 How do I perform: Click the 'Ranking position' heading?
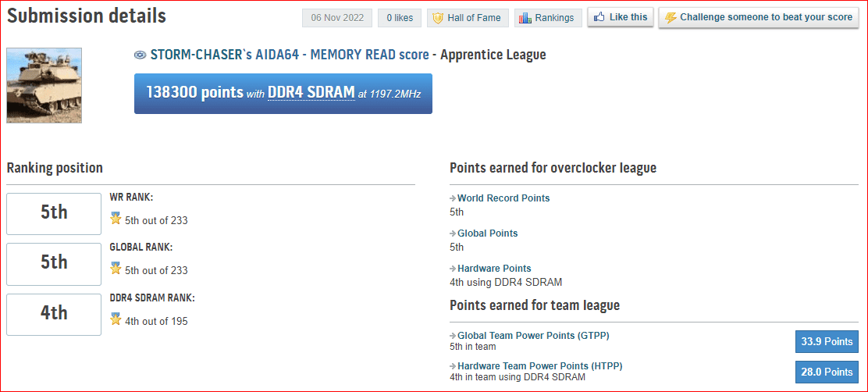tap(55, 169)
